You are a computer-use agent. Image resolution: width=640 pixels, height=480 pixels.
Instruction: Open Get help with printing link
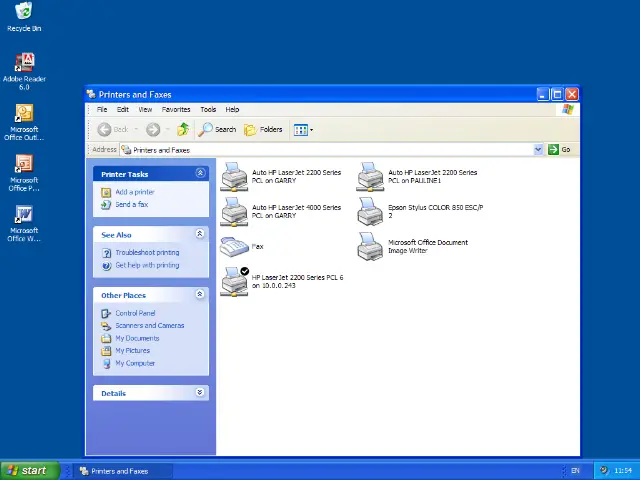(x=147, y=265)
